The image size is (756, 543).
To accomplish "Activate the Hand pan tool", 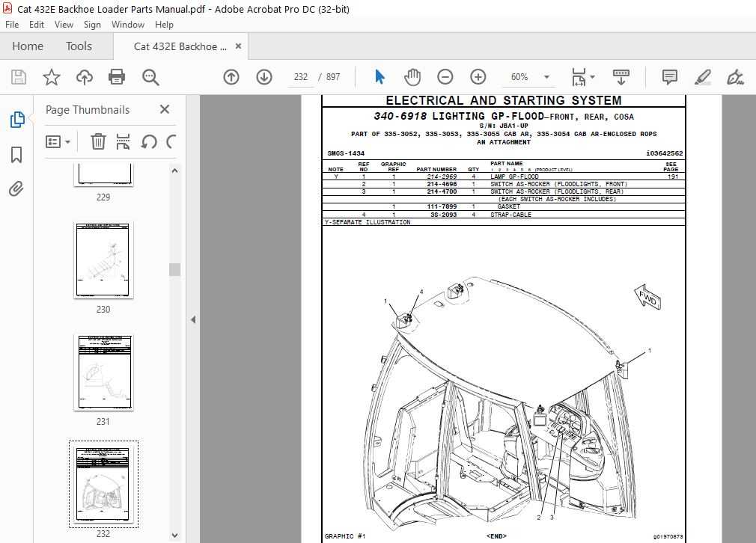I will pyautogui.click(x=412, y=77).
